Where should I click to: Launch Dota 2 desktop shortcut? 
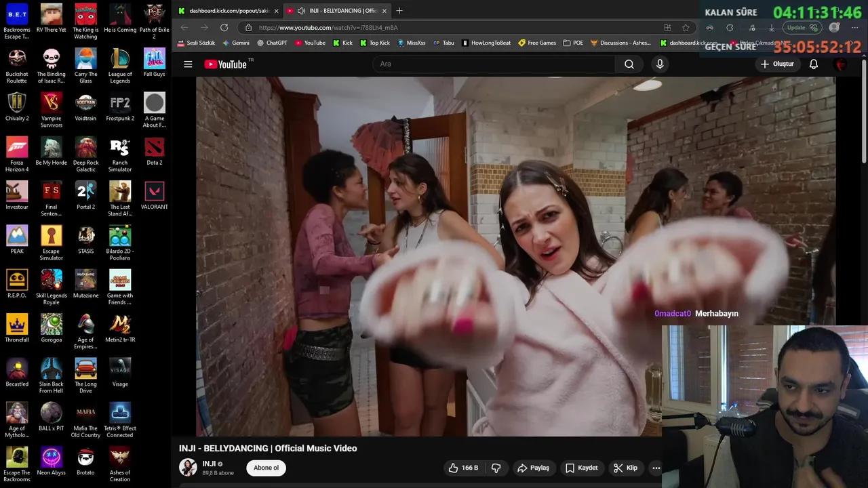pos(155,150)
